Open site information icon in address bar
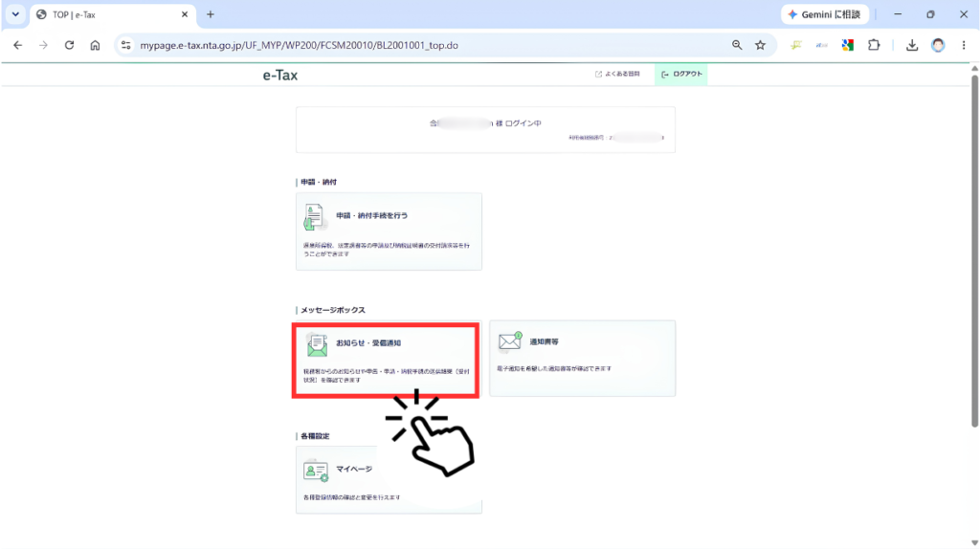 pyautogui.click(x=126, y=45)
